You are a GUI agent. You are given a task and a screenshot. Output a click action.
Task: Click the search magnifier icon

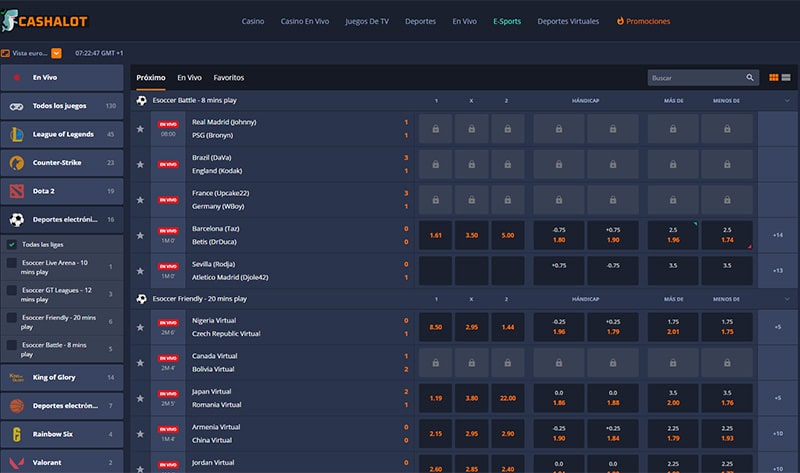(x=749, y=78)
